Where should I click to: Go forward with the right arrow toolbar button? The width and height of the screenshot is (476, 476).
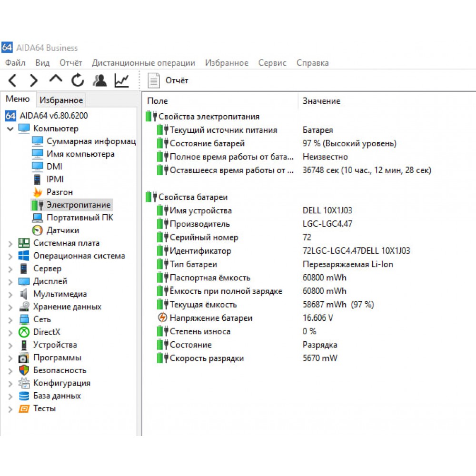(34, 80)
